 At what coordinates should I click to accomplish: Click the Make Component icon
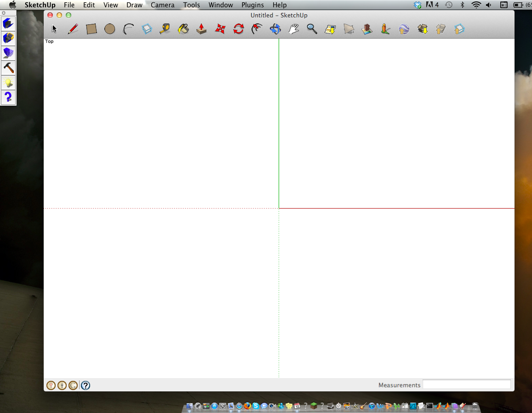(x=147, y=29)
